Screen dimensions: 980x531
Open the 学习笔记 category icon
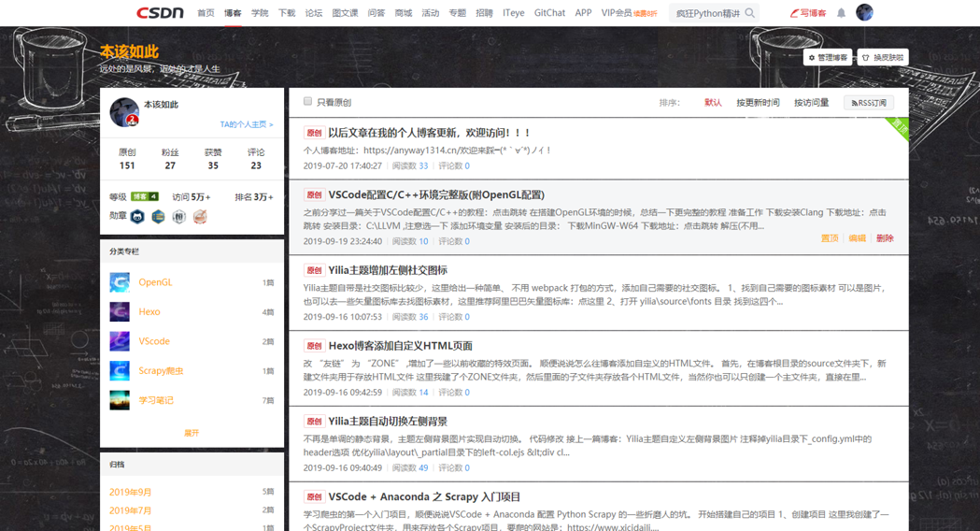click(120, 400)
